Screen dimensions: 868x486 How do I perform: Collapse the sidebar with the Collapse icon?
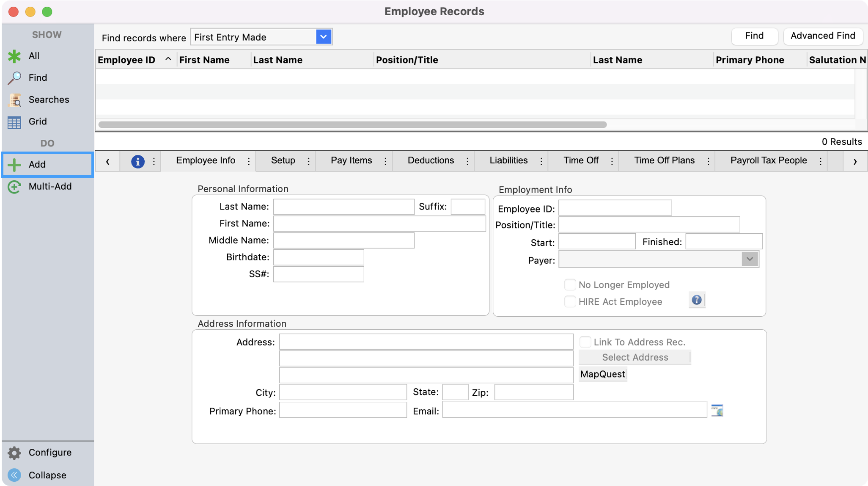[14, 475]
